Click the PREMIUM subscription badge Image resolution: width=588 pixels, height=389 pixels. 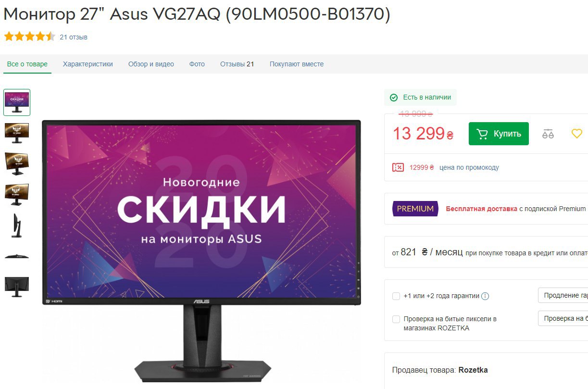[x=415, y=209]
